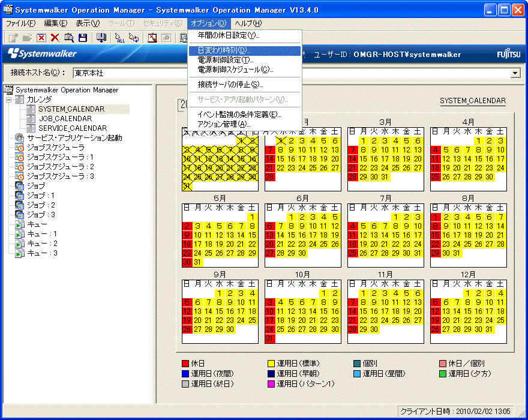This screenshot has height=420, width=528.
Task: Click the クライアント日時 status bar entry
Action: click(x=455, y=411)
